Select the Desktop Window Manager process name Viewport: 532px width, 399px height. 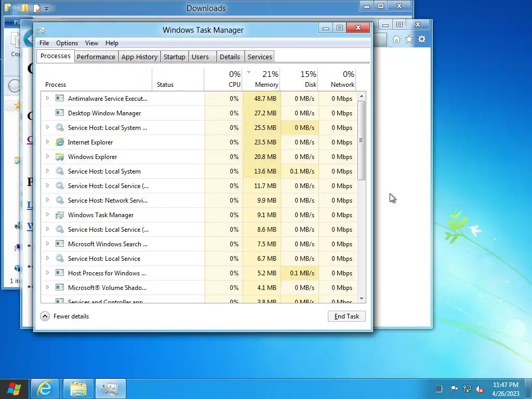click(x=104, y=113)
